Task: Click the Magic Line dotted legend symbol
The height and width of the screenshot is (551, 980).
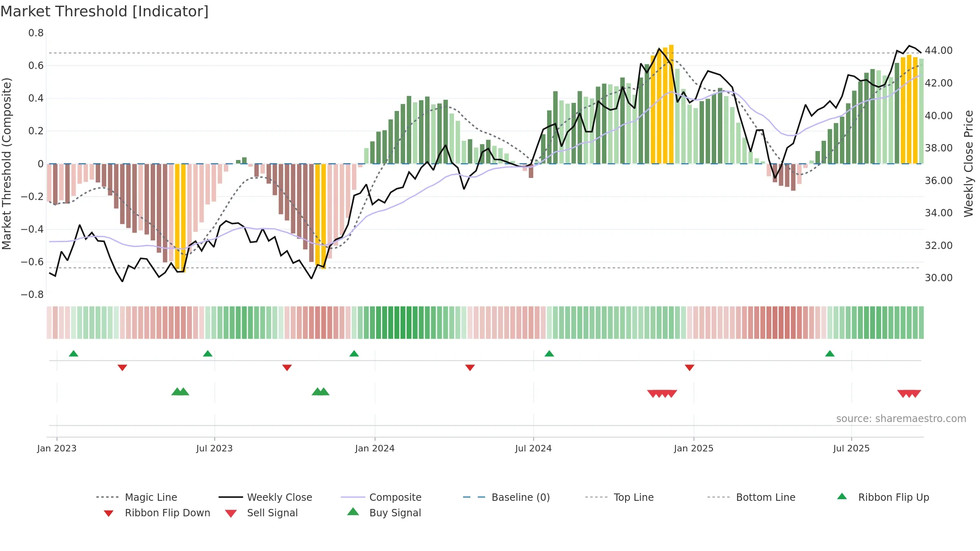Action: (107, 497)
